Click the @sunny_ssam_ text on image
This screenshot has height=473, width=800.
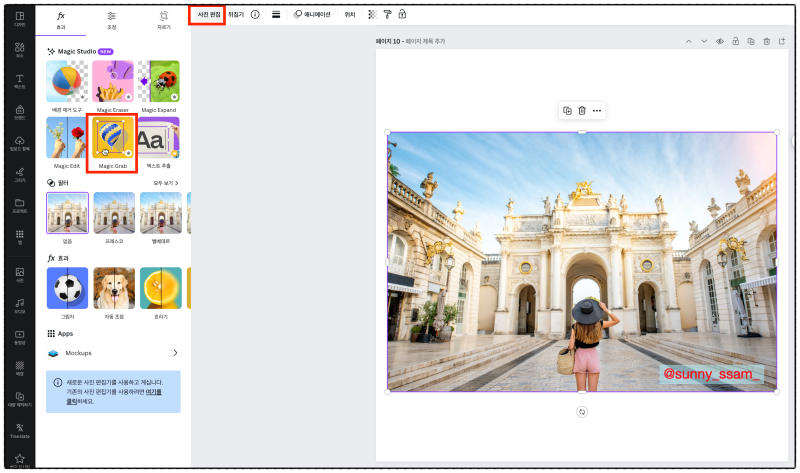pyautogui.click(x=711, y=374)
